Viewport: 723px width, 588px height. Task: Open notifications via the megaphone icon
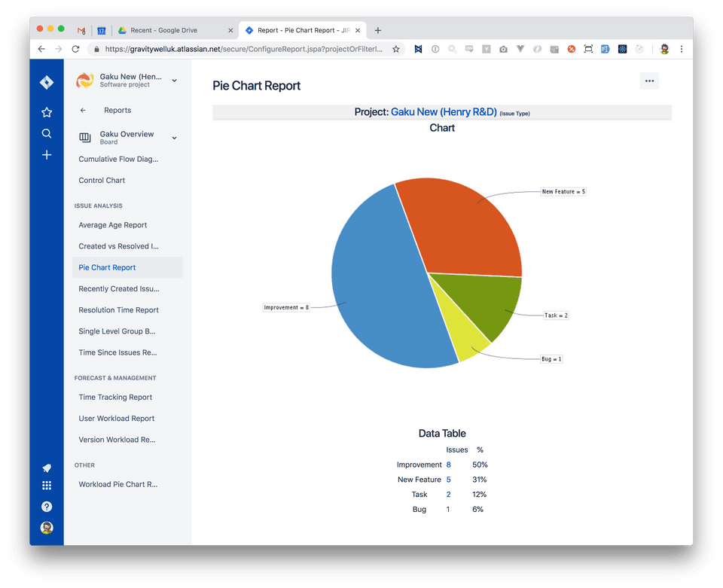coord(46,467)
